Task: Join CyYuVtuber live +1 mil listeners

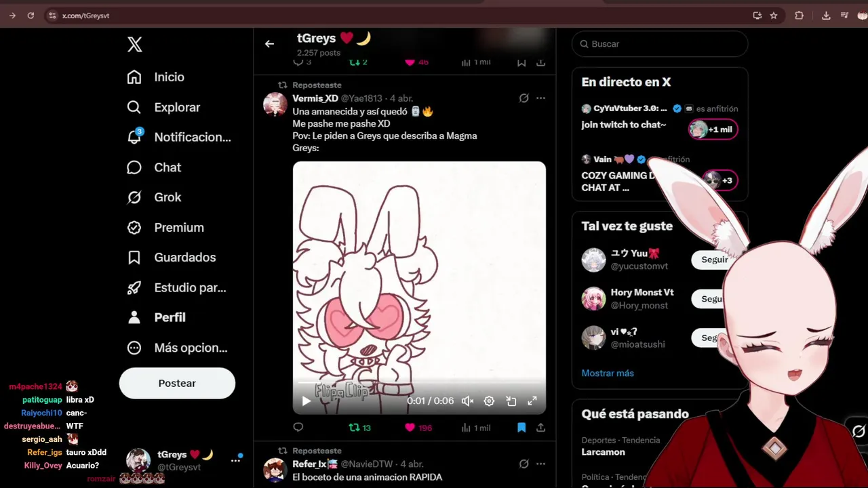Action: [713, 129]
